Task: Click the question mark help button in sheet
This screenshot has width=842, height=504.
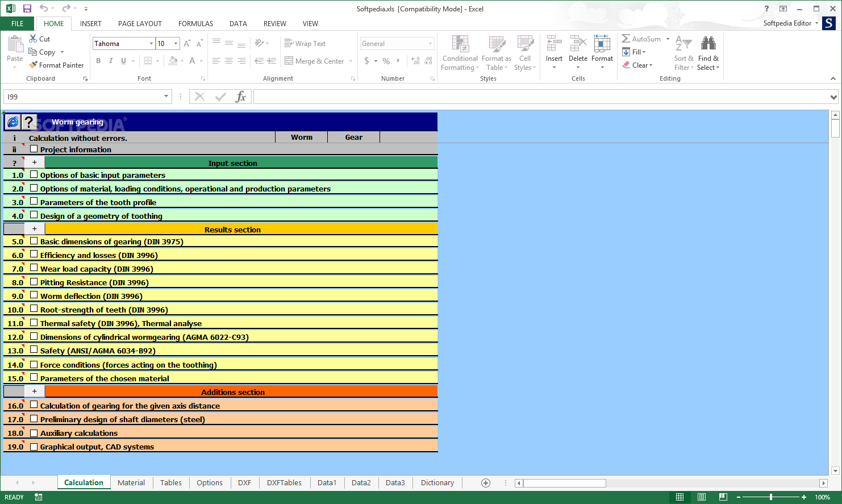Action: pos(28,122)
